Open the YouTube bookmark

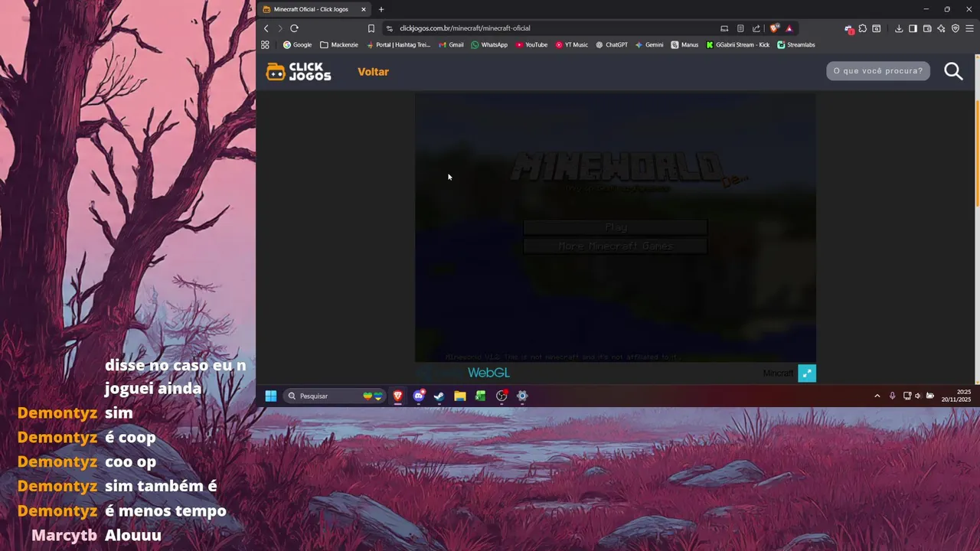click(x=531, y=44)
